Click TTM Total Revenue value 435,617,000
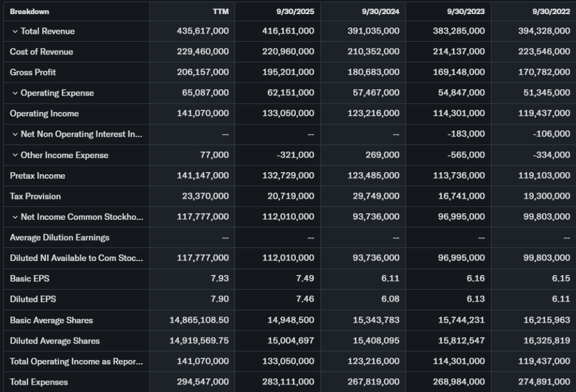This screenshot has height=392, width=576. (x=202, y=31)
